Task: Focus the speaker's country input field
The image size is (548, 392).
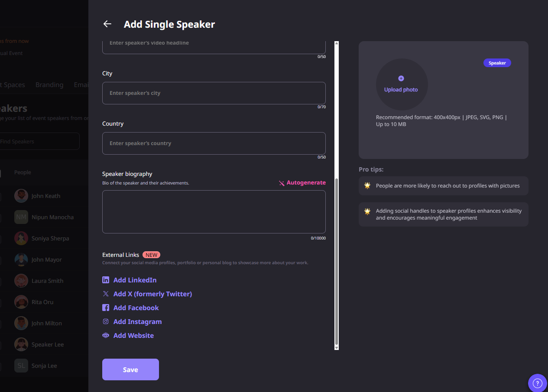Action: point(214,143)
